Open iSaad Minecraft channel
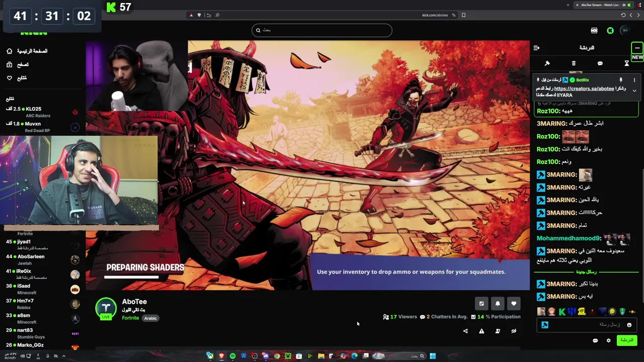The image size is (644, 362). 43,289
